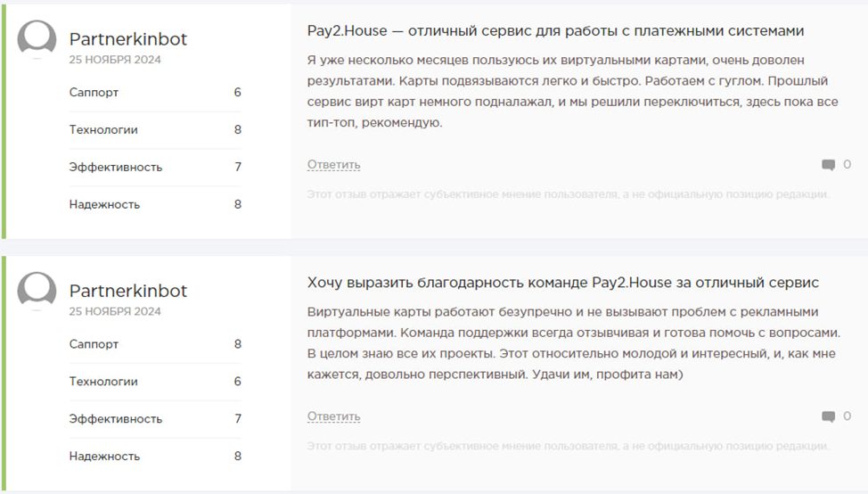Open review title 'Хочу выразить благодарность команде'

(563, 283)
